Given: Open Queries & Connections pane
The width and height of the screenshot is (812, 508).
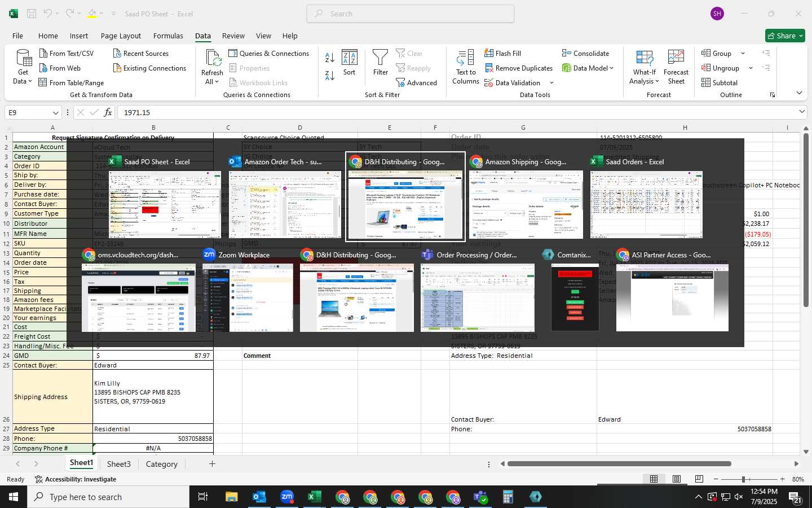Looking at the screenshot, I should pos(269,53).
